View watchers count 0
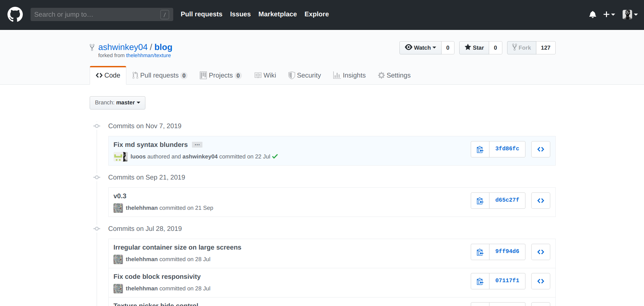Viewport: 644px width, 306px height. 448,48
